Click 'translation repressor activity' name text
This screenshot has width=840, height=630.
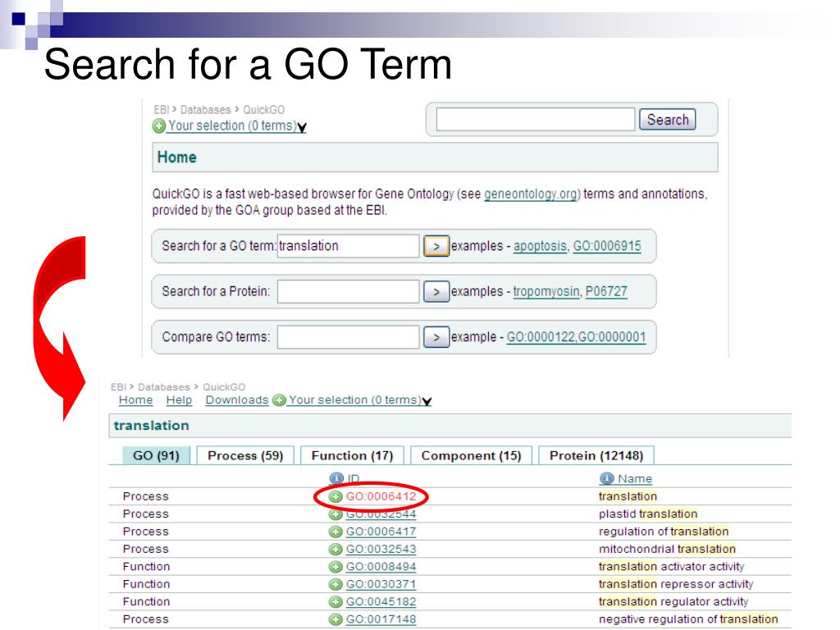coord(676,584)
